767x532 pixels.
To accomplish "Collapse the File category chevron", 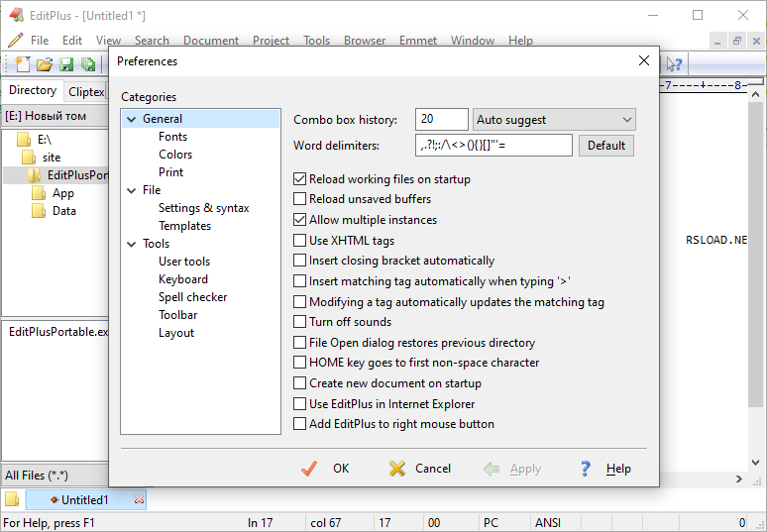I will pyautogui.click(x=131, y=190).
